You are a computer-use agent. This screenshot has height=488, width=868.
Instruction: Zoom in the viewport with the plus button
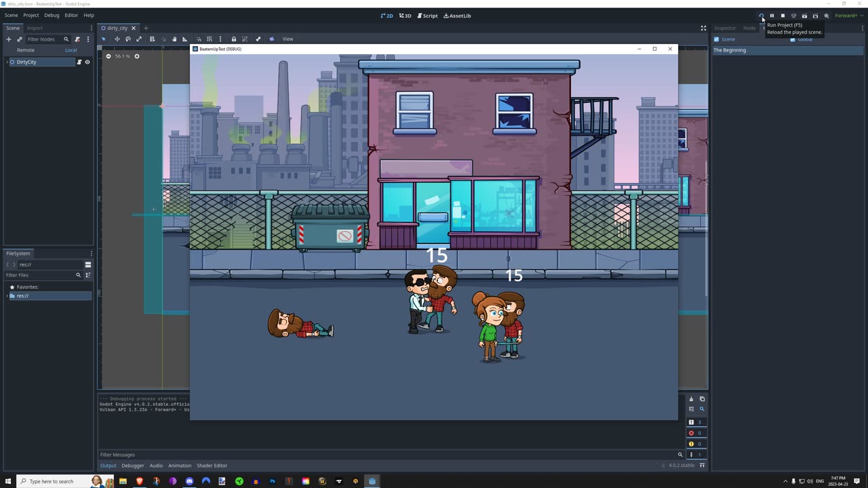pyautogui.click(x=136, y=56)
